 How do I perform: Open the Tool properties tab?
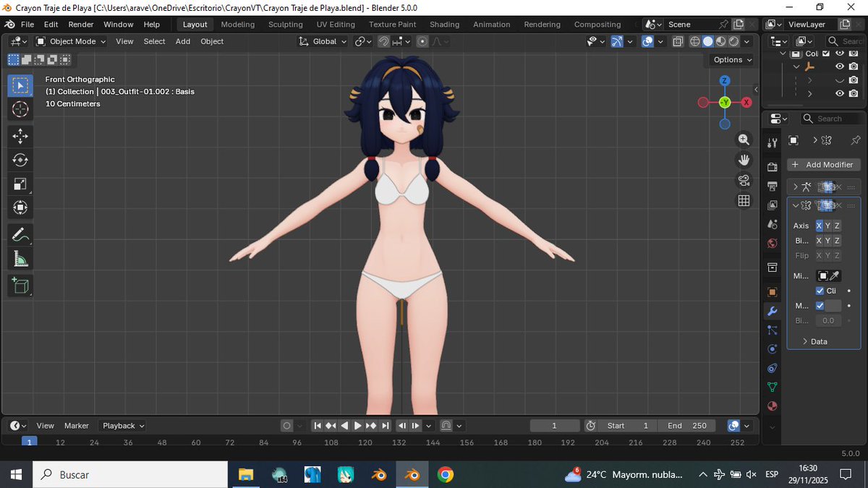pos(772,142)
